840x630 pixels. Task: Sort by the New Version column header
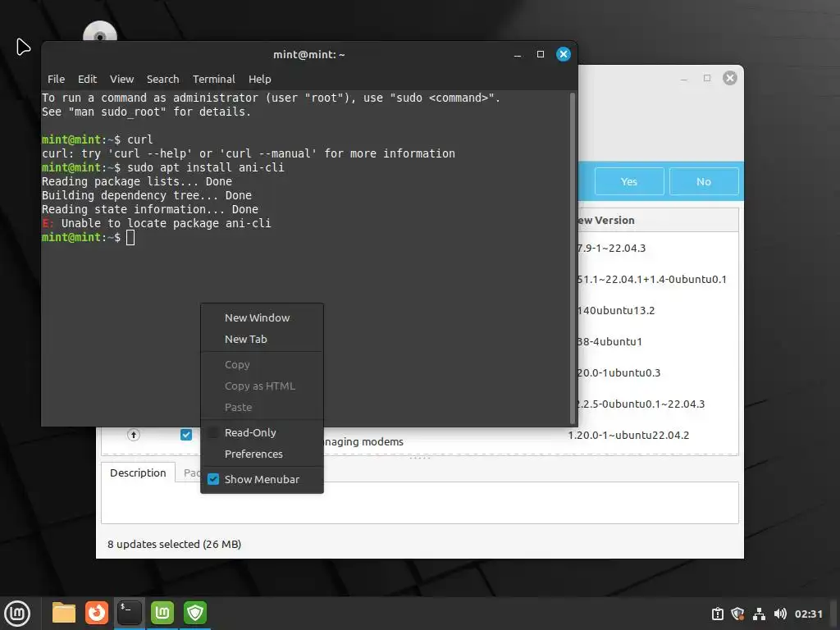tap(657, 220)
